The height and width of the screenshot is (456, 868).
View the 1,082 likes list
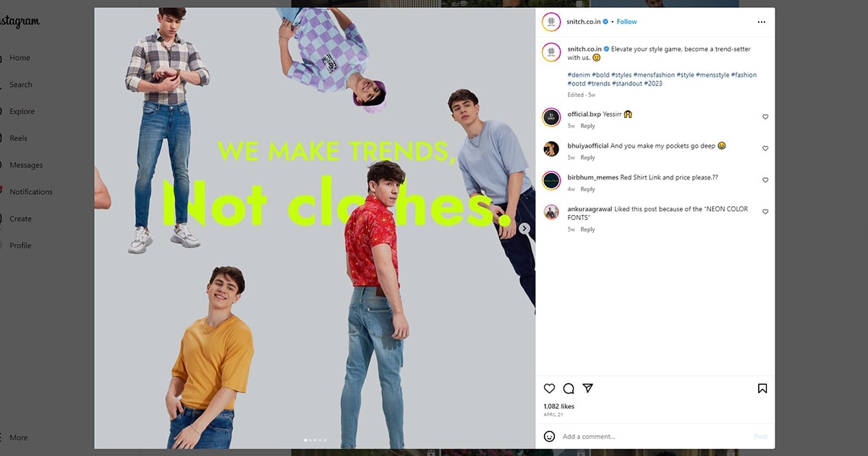[558, 407]
